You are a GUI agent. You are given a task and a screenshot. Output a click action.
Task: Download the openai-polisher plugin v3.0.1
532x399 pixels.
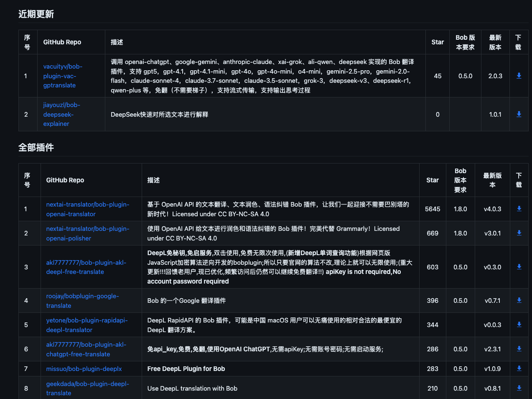coord(519,233)
